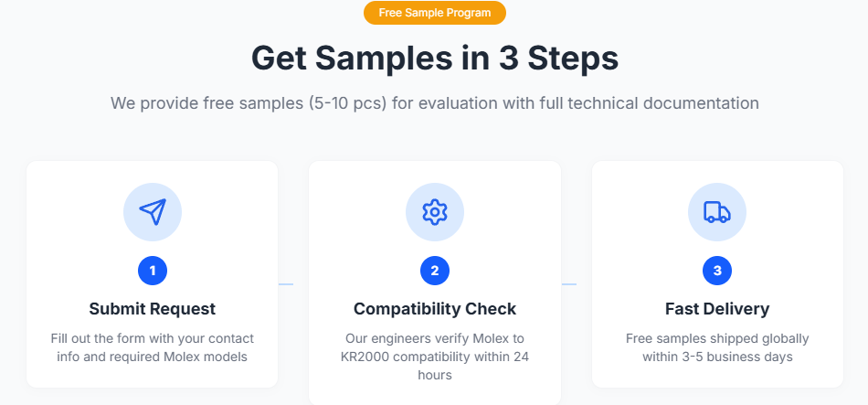Select the Submit Request heading
Viewport: 868px width, 405px height.
[x=153, y=309]
